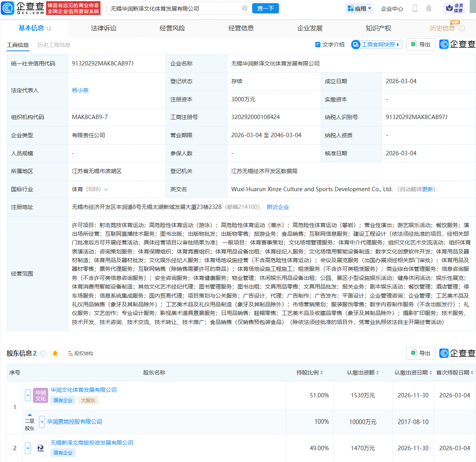Sort shareholders by 持股比例 column
The image size is (476, 462).
click(x=310, y=373)
